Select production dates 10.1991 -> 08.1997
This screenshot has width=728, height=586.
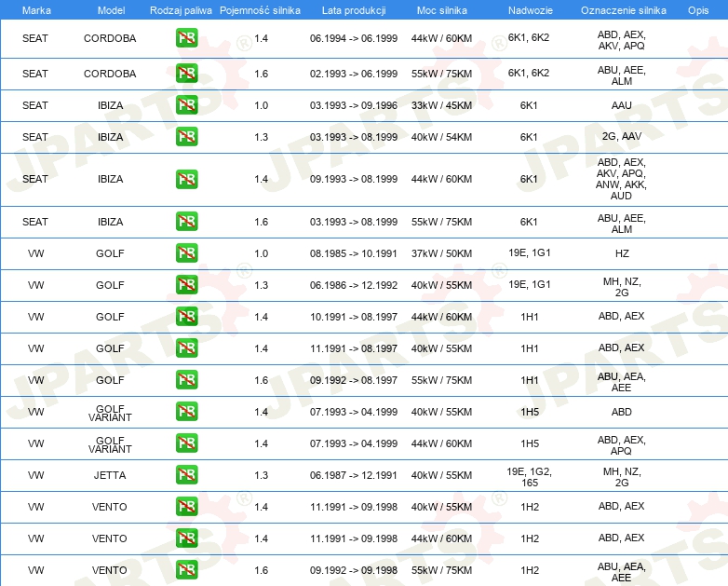(x=354, y=317)
